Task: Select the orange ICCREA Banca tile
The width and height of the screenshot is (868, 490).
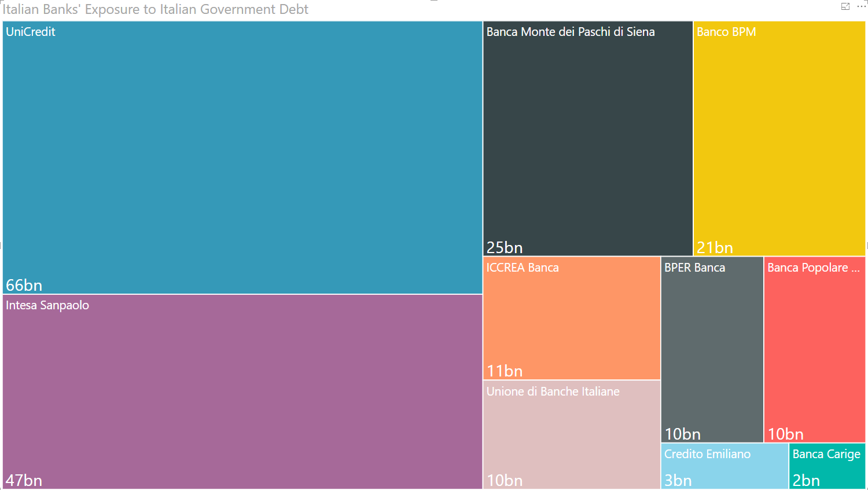Action: (572, 318)
